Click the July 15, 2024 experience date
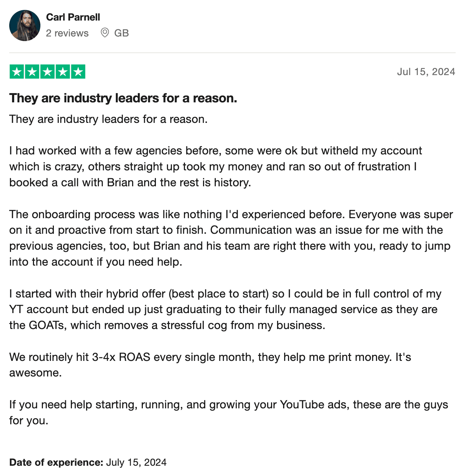Image resolution: width=467 pixels, height=476 pixels. (x=136, y=462)
